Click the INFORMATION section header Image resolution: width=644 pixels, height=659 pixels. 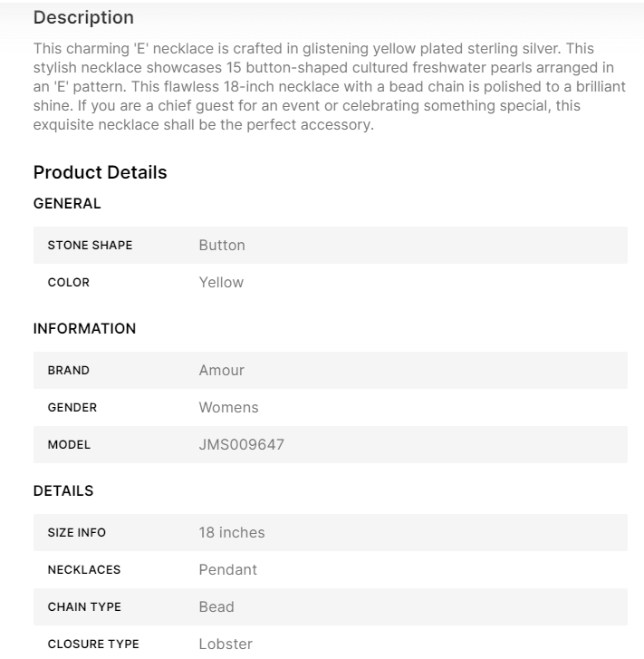coord(84,329)
